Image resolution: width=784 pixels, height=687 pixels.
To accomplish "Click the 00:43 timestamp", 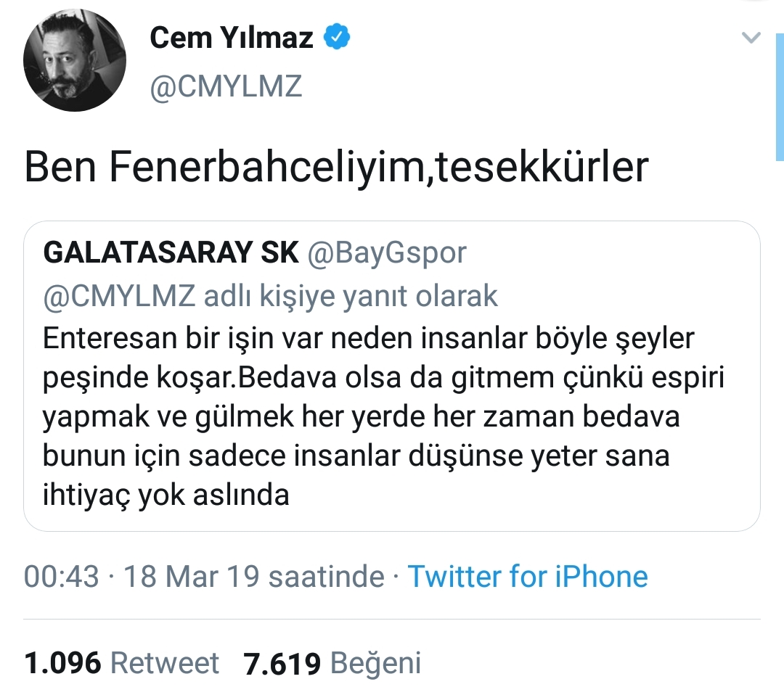I will (61, 577).
